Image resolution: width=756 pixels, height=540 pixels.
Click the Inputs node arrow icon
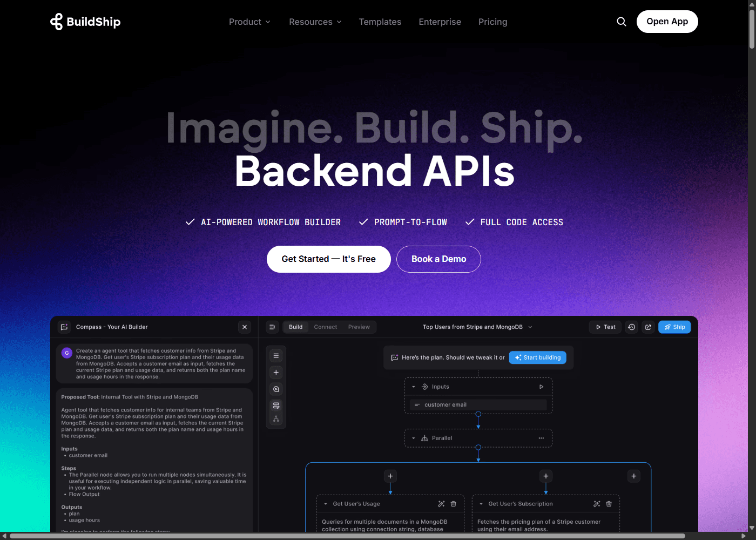(424, 387)
